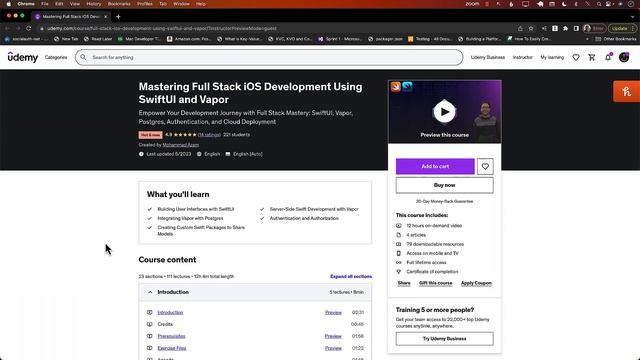The width and height of the screenshot is (640, 360).
Task: Open the shopping cart icon
Action: (x=592, y=58)
